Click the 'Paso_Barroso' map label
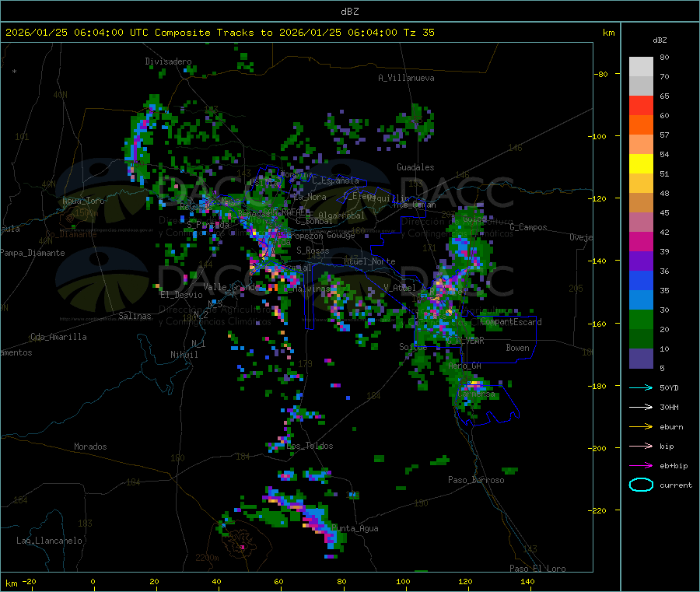This screenshot has width=700, height=592. pos(476,480)
